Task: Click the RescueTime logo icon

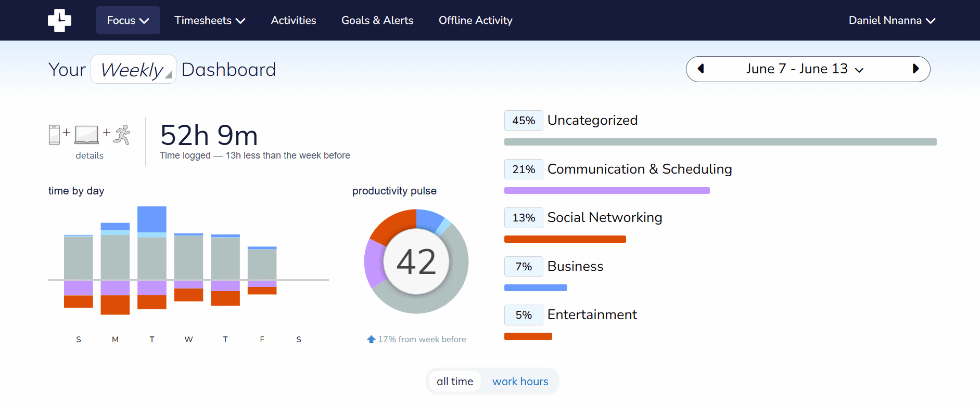Action: 60,20
